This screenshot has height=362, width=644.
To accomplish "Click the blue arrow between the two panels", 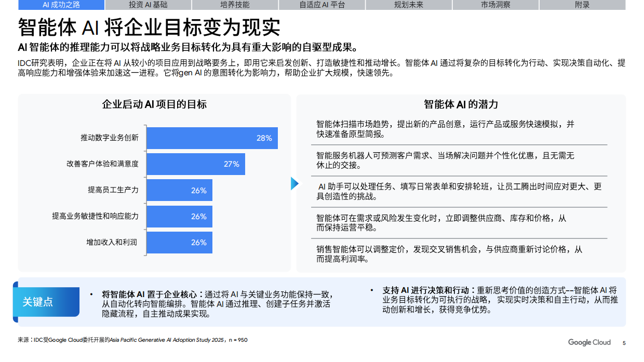I will click(294, 183).
